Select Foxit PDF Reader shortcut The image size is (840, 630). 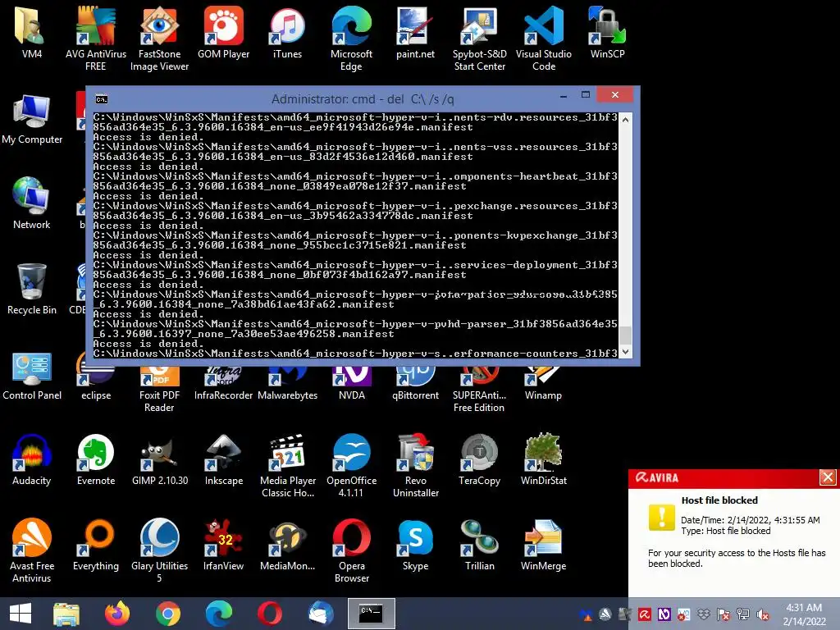[159, 390]
